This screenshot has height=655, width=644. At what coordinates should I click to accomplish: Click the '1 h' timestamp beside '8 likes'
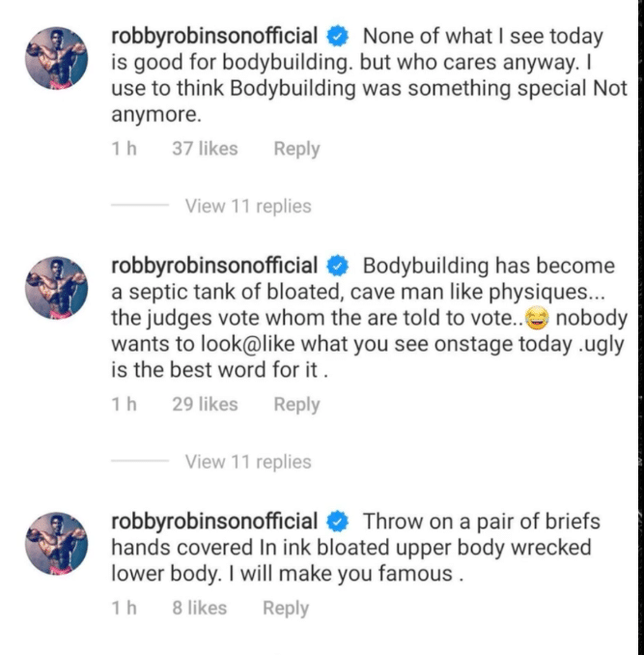[x=122, y=609]
